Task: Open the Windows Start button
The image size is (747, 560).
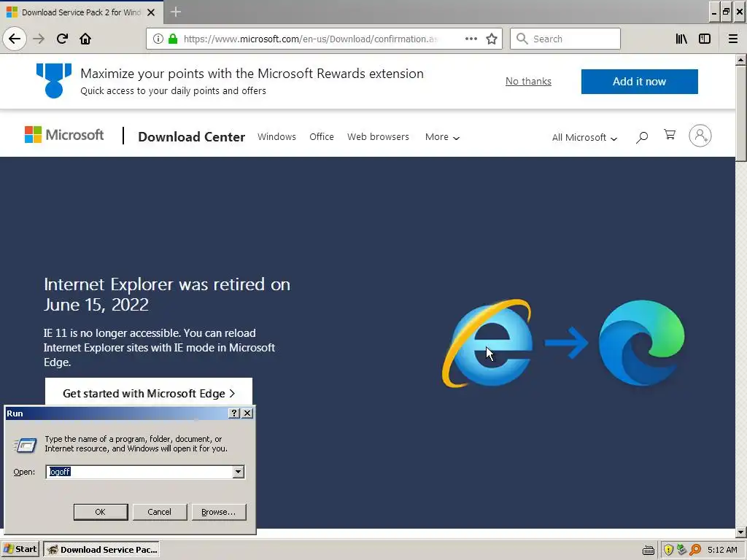Action: (20, 549)
